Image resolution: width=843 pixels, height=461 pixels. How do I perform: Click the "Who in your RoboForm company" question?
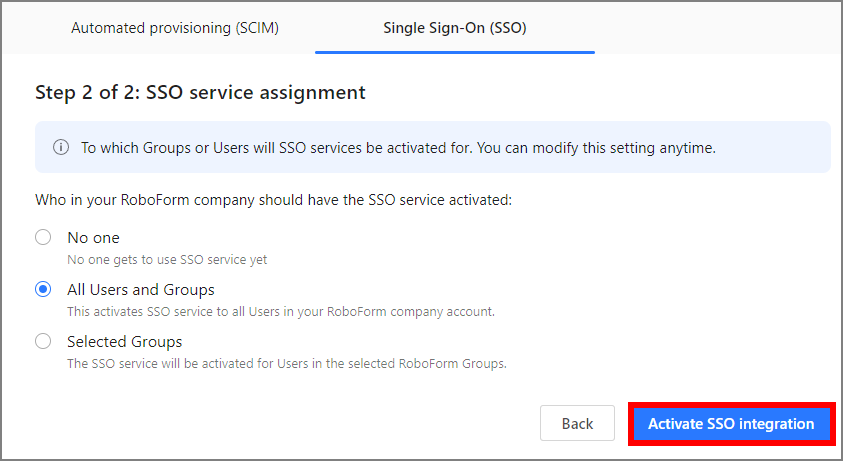point(273,200)
